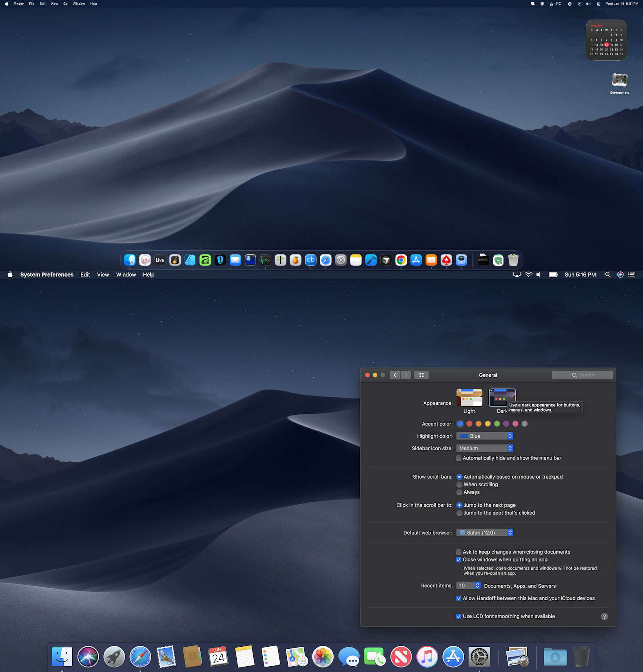Open the Finder app menu
The height and width of the screenshot is (672, 643).
(19, 4)
